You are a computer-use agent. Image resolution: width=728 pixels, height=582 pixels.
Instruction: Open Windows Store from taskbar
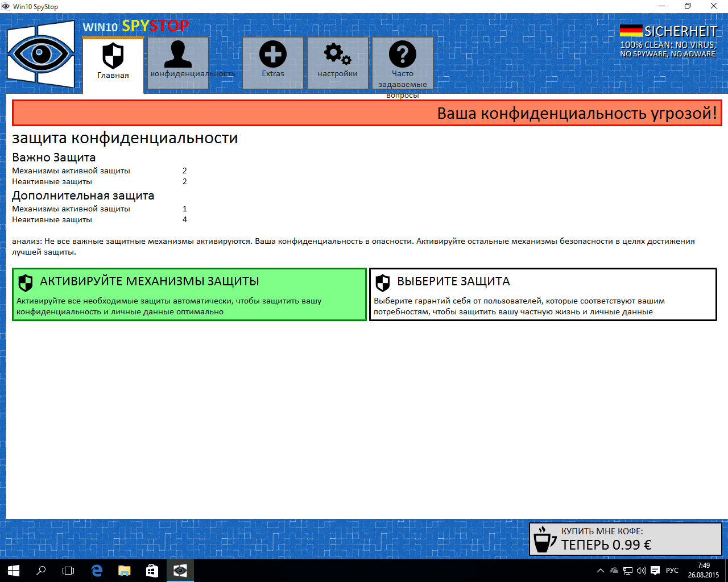pyautogui.click(x=152, y=571)
